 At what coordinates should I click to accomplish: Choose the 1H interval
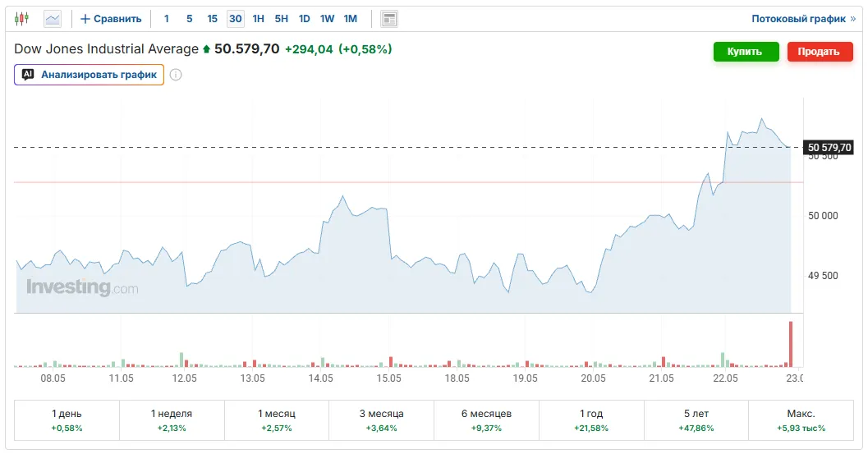pyautogui.click(x=259, y=19)
